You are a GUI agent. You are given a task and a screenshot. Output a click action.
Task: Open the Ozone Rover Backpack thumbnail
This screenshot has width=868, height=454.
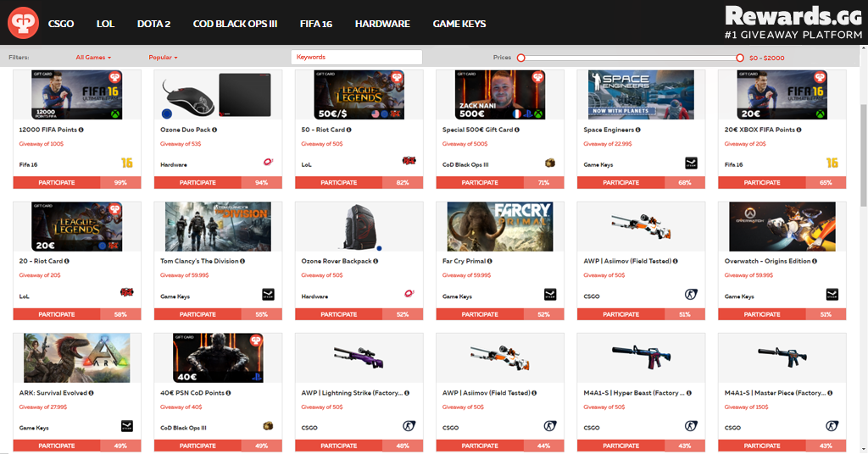point(359,226)
